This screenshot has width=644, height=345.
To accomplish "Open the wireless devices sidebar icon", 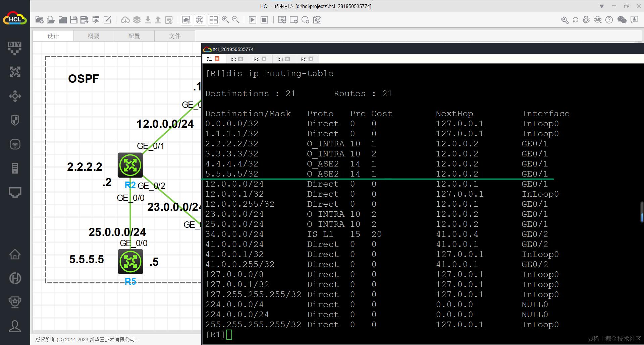I will click(x=15, y=144).
